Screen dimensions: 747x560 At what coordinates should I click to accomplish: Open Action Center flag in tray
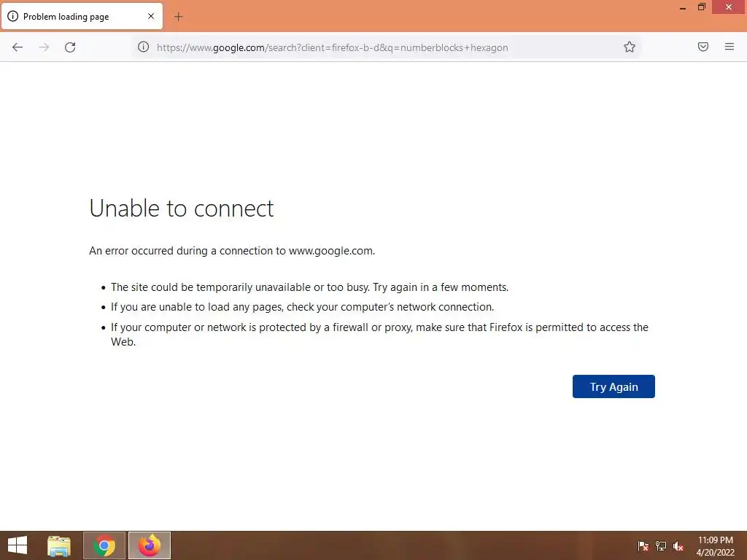643,546
